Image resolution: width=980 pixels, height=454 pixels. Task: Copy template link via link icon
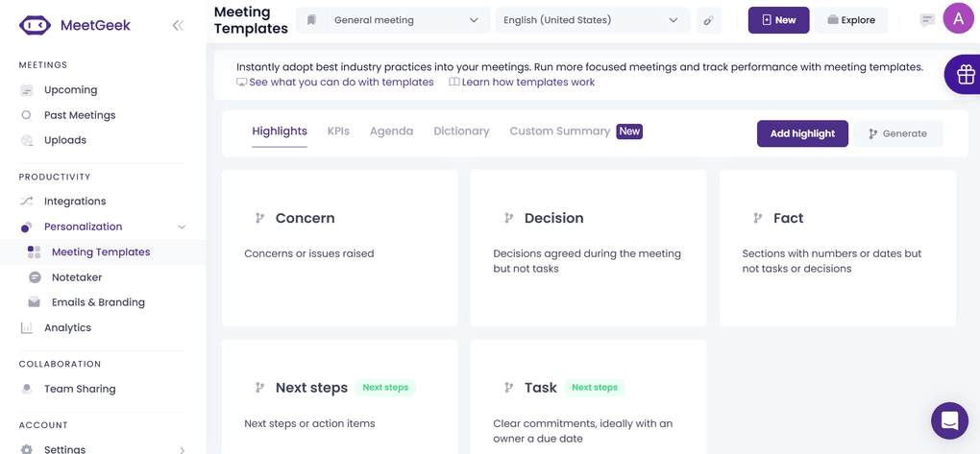709,20
